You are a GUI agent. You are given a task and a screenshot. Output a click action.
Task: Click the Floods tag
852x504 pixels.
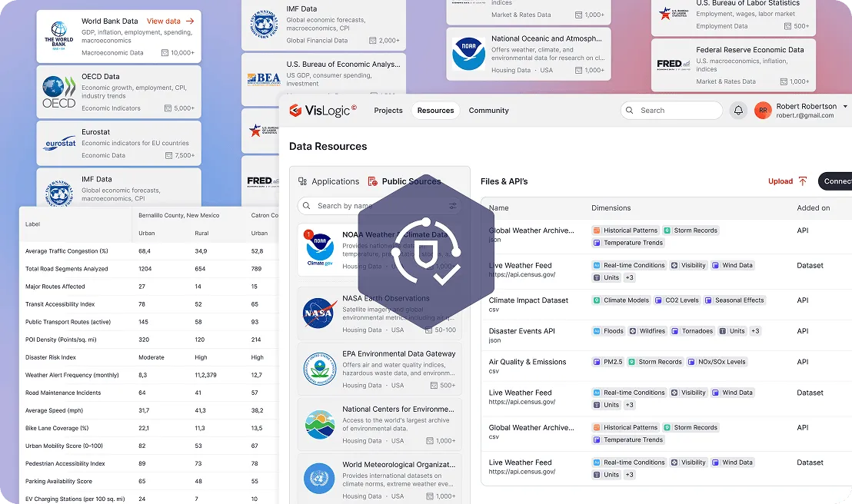[x=608, y=330]
